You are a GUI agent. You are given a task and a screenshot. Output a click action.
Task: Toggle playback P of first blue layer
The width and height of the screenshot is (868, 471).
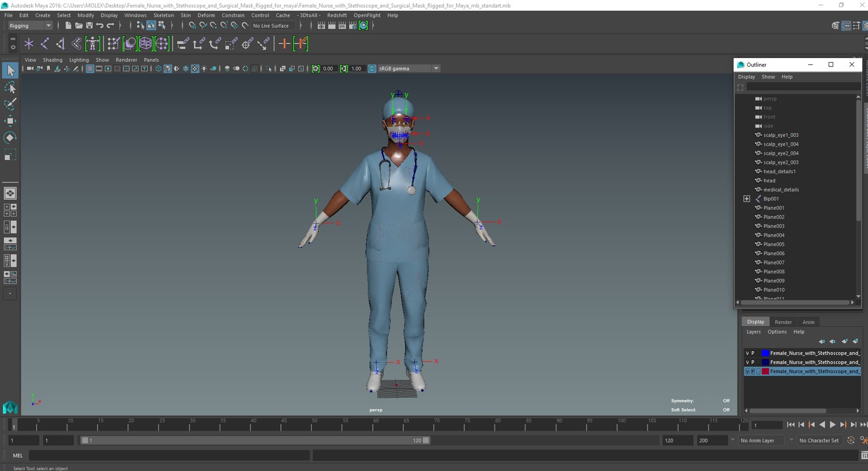753,353
